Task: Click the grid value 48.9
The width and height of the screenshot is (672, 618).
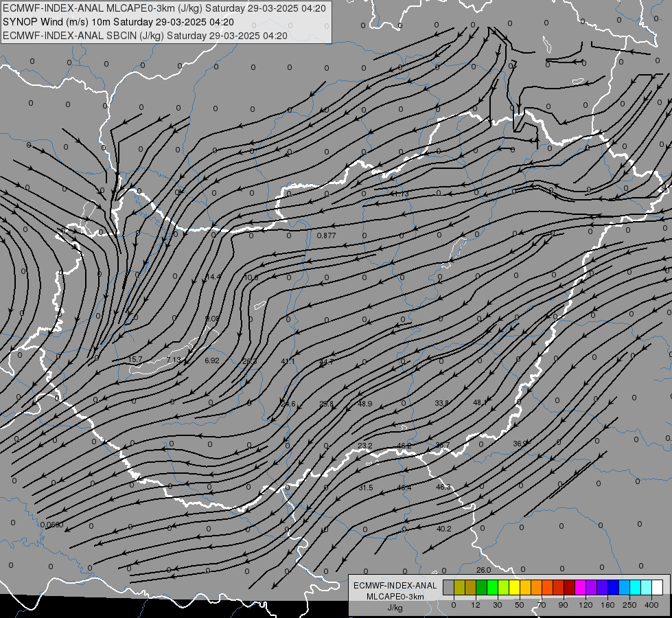Action: pyautogui.click(x=364, y=404)
